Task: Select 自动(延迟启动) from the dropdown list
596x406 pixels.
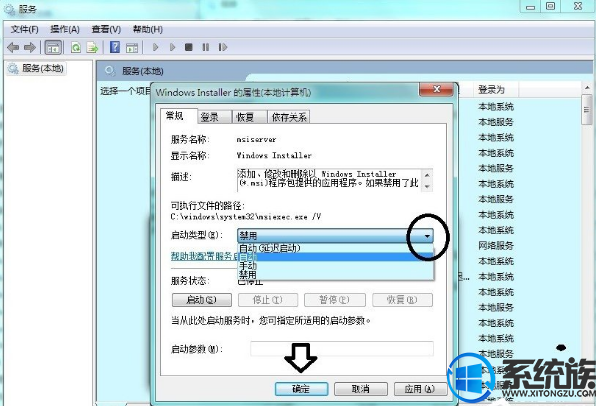Action: pos(335,248)
